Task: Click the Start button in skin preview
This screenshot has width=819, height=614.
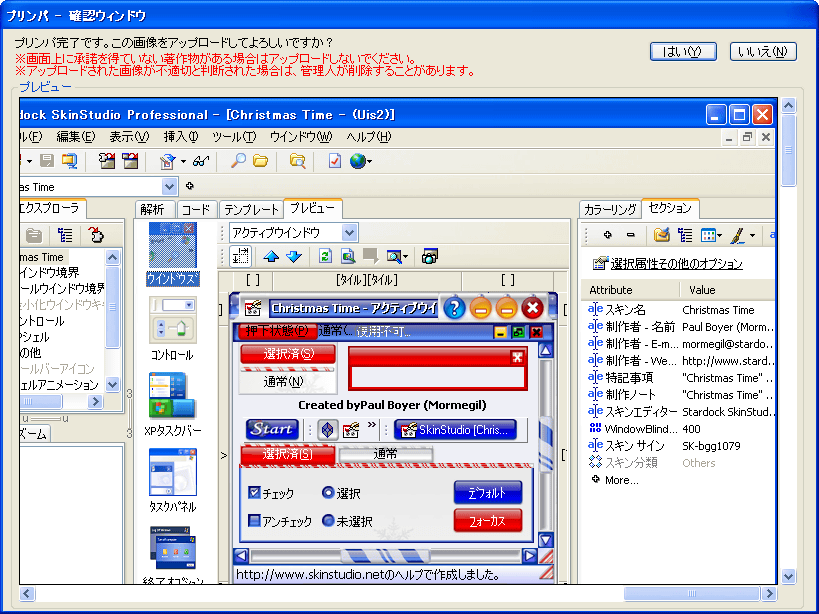Action: pyautogui.click(x=272, y=430)
